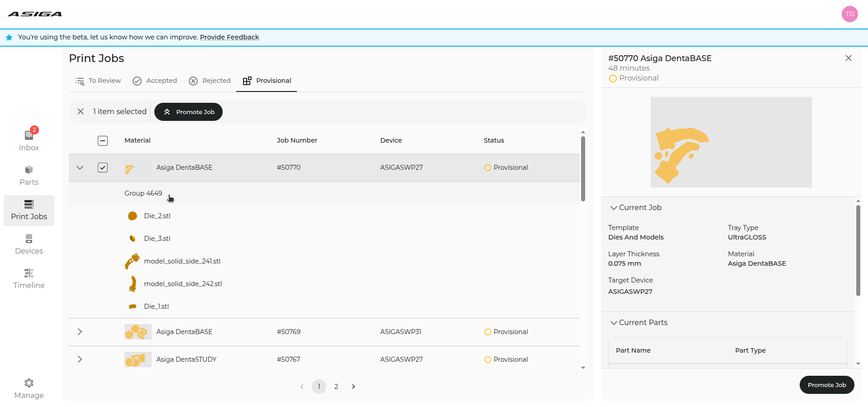Select the Provisional tab
This screenshot has height=407, width=868.
[x=267, y=81]
